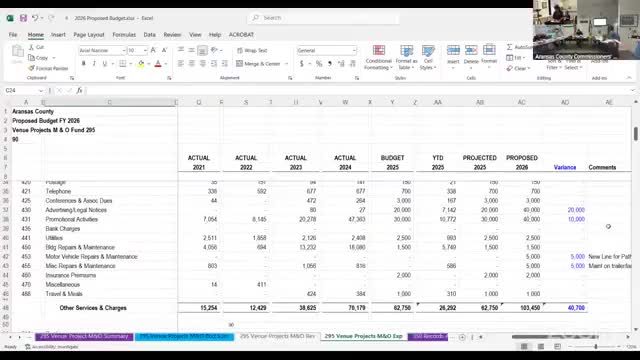Screen dimensions: 640x360
Task: Click the Insert cells icon
Action: coord(453,56)
